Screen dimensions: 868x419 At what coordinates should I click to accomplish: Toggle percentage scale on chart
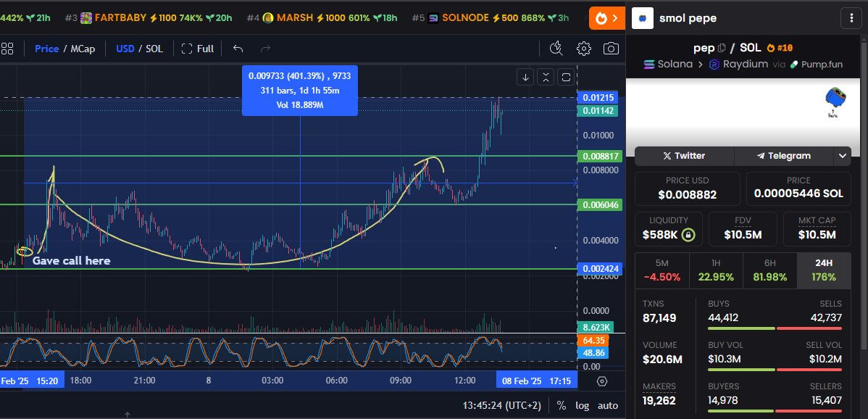tap(562, 405)
